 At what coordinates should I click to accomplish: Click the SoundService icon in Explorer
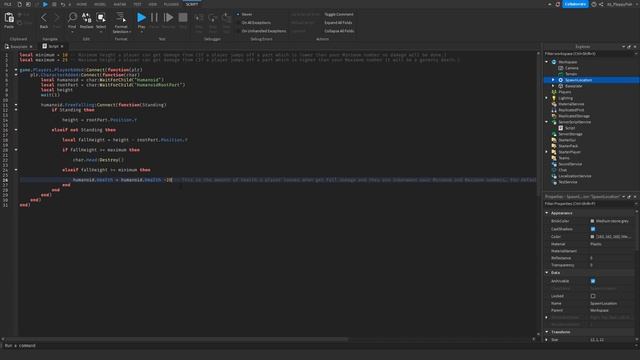[554, 164]
